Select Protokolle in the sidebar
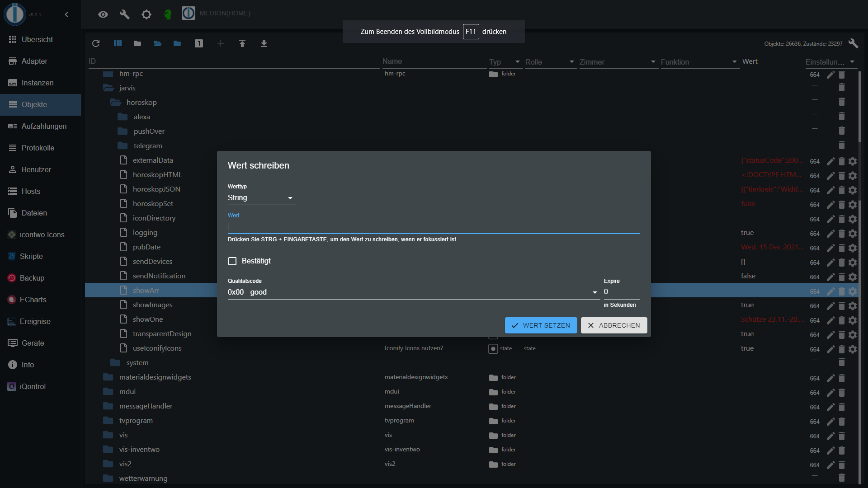The image size is (868, 488). pos(41,148)
